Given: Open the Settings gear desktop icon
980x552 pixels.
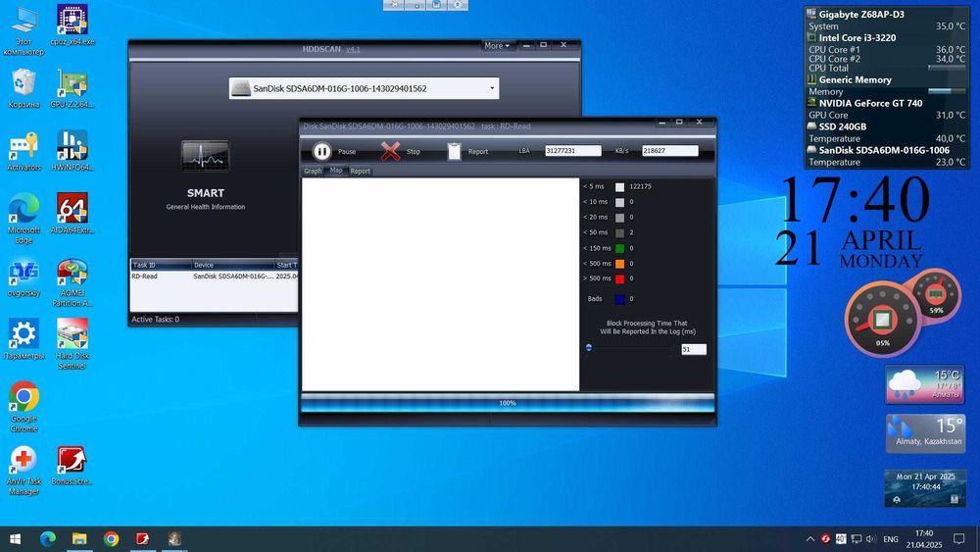Looking at the screenshot, I should (x=24, y=340).
